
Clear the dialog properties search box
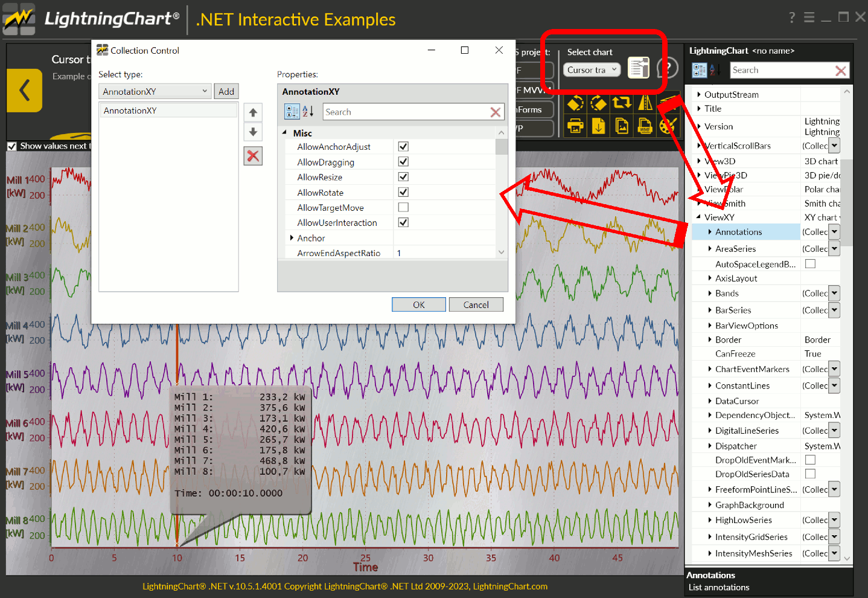[496, 112]
